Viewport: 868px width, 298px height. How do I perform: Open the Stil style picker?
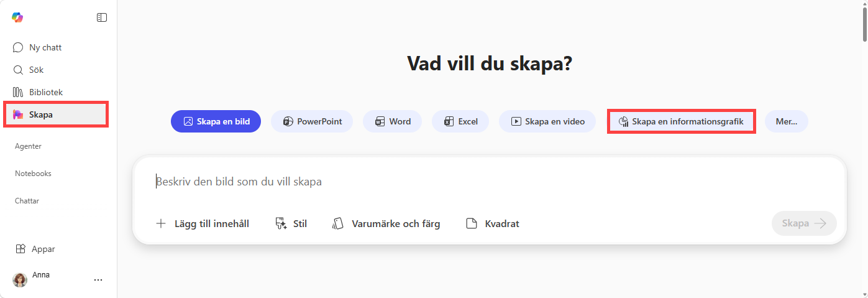tap(291, 223)
